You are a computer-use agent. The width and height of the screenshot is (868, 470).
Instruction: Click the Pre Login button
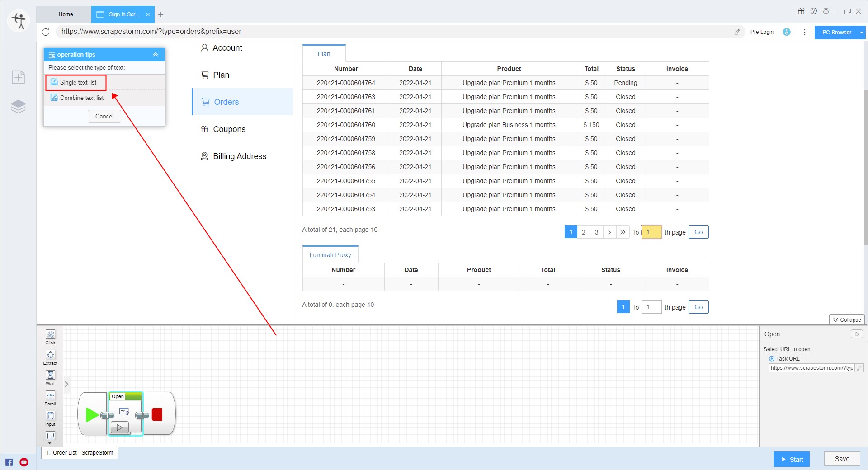(x=762, y=32)
